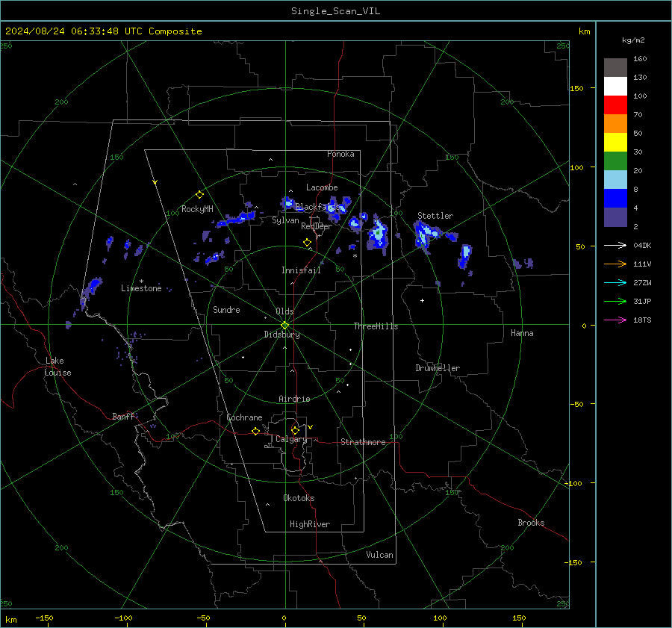Click the RockyMH label
Image resolution: width=672 pixels, height=628 pixels.
pyautogui.click(x=197, y=209)
